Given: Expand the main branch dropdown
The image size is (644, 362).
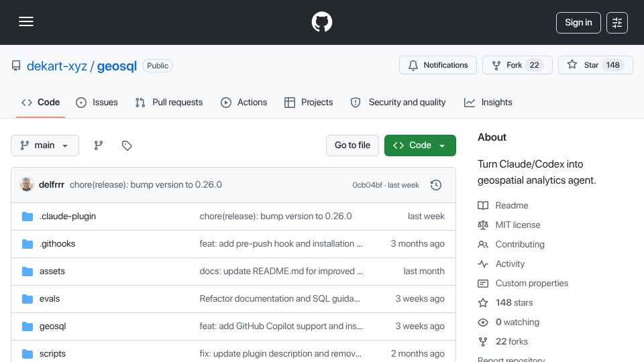Looking at the screenshot, I should pyautogui.click(x=45, y=145).
